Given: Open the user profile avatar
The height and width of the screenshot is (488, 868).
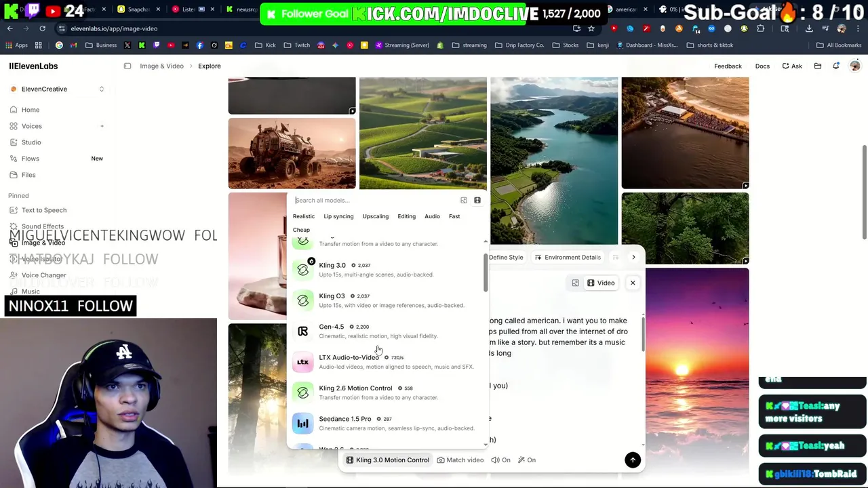Looking at the screenshot, I should coord(855,66).
